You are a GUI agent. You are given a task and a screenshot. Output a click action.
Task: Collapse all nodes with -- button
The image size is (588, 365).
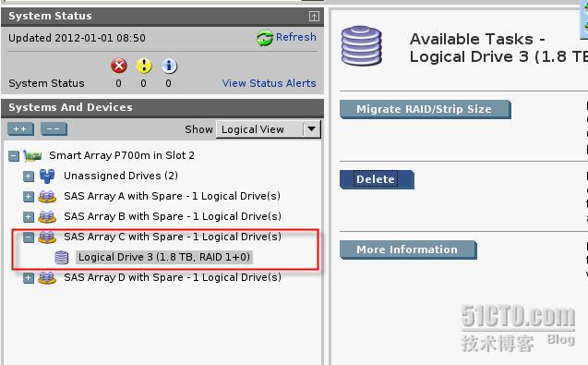[54, 129]
